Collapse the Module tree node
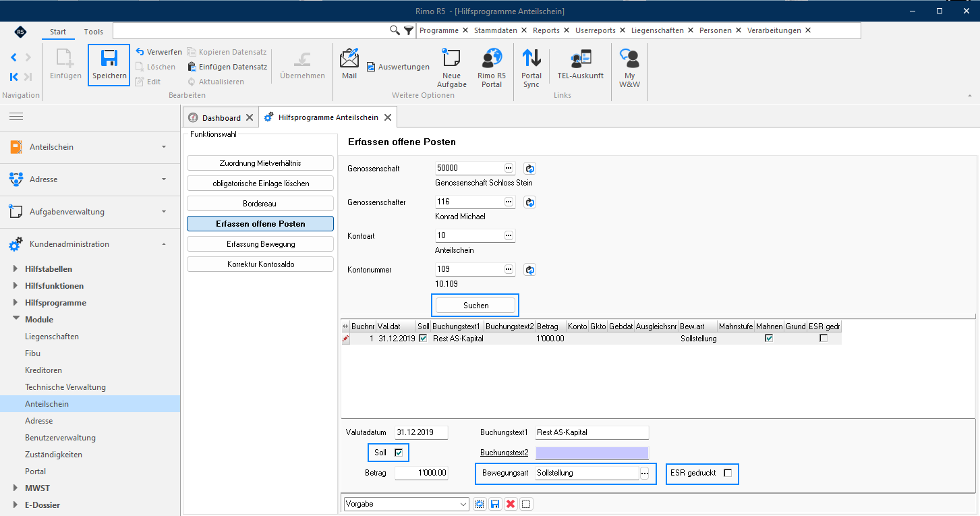This screenshot has height=516, width=980. (x=16, y=319)
